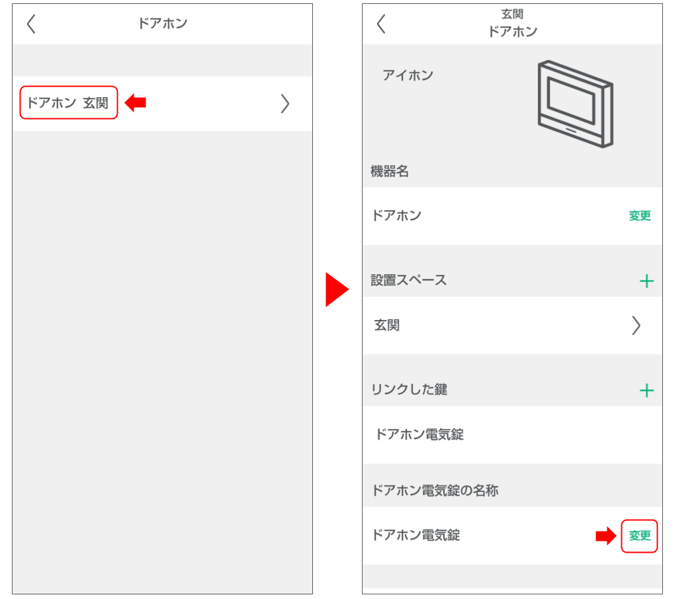The image size is (700, 599).
Task: Expand the chevron next to ドアホン 玄関
Action: [x=285, y=103]
